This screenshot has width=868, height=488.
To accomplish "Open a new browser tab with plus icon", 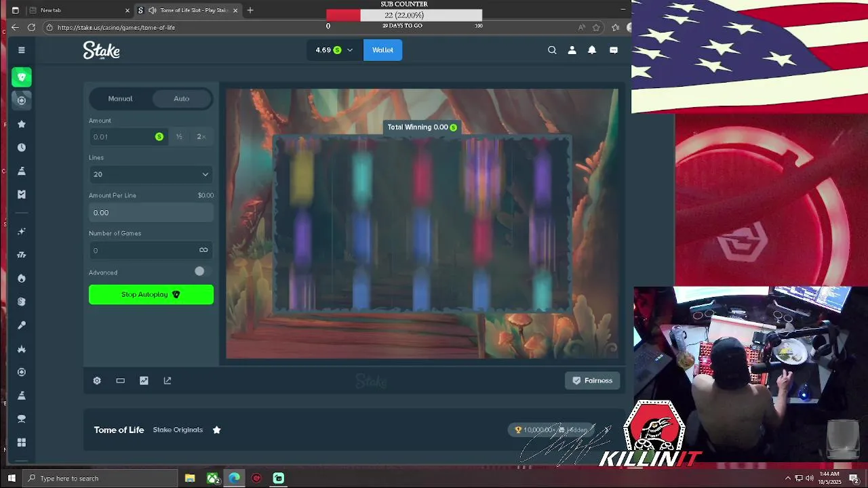I will click(x=250, y=10).
